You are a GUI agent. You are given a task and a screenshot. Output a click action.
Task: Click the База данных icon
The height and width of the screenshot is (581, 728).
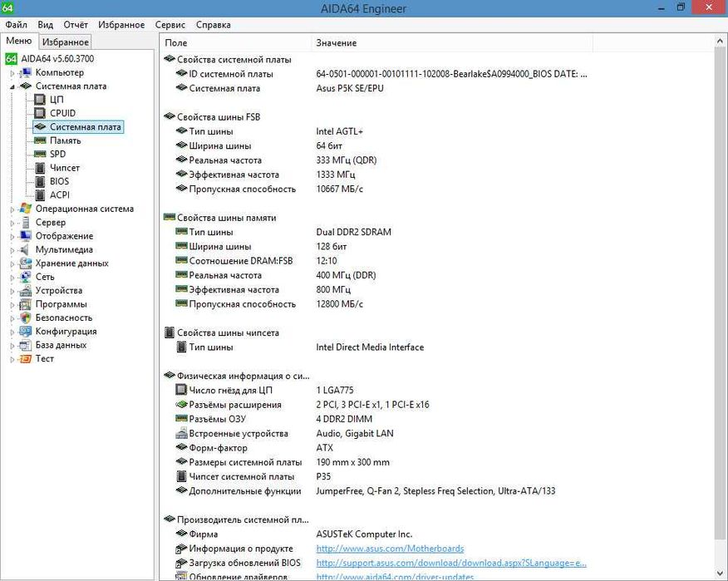(x=26, y=345)
